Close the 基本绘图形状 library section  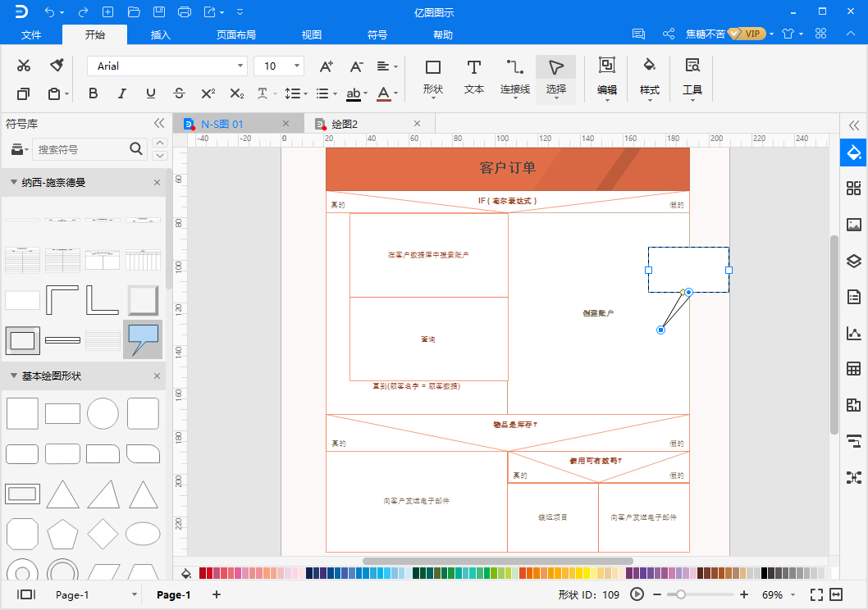[x=158, y=376]
